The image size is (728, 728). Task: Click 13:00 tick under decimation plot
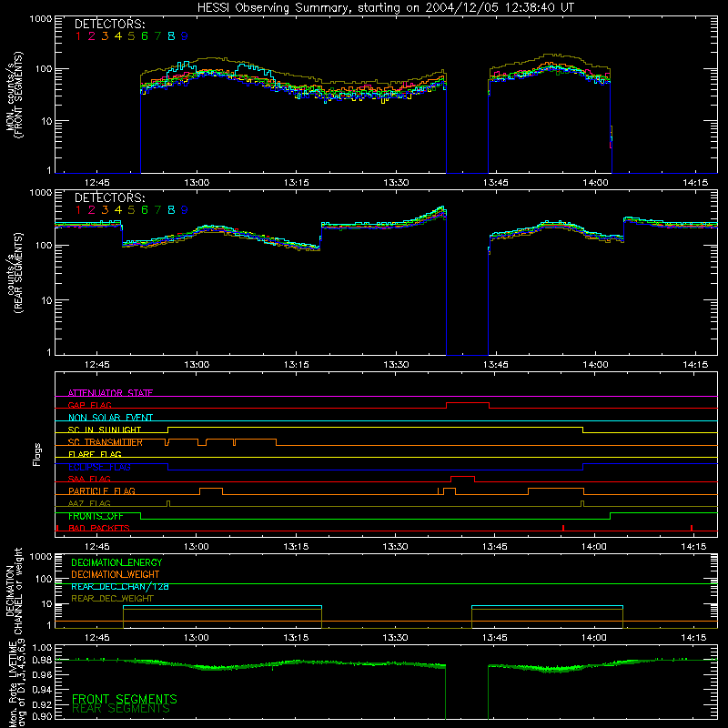[x=196, y=638]
